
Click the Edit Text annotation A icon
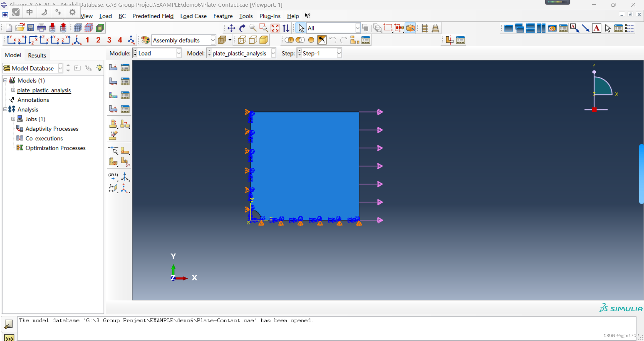tap(597, 28)
